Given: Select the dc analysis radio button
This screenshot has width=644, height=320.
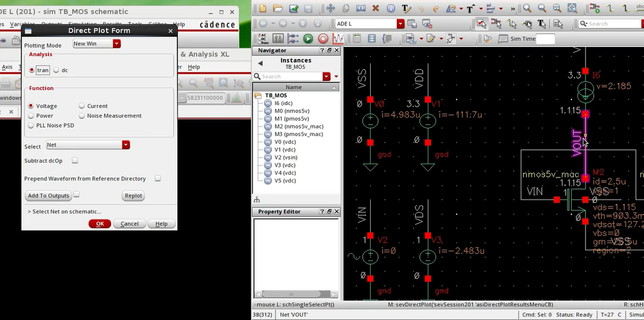Looking at the screenshot, I should coord(56,70).
